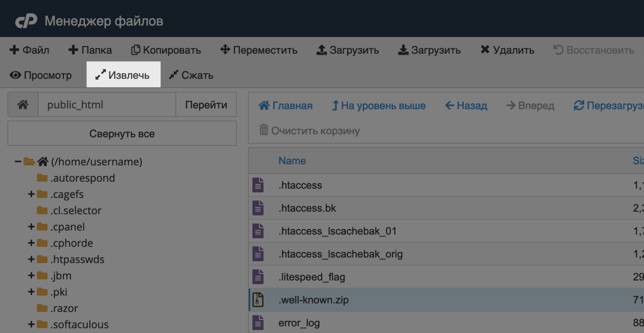Click Свернуть все to collapse tree
644x333 pixels.
click(x=122, y=133)
